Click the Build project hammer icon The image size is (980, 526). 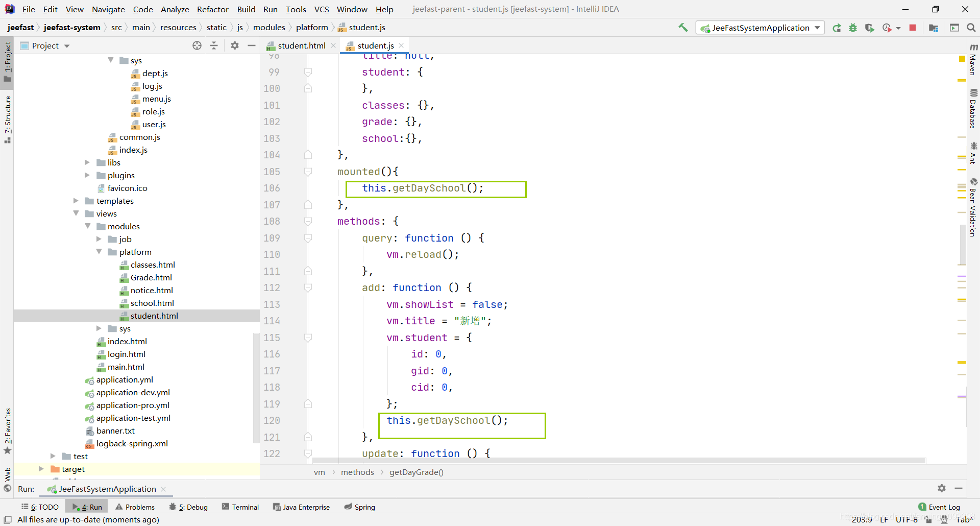[683, 28]
